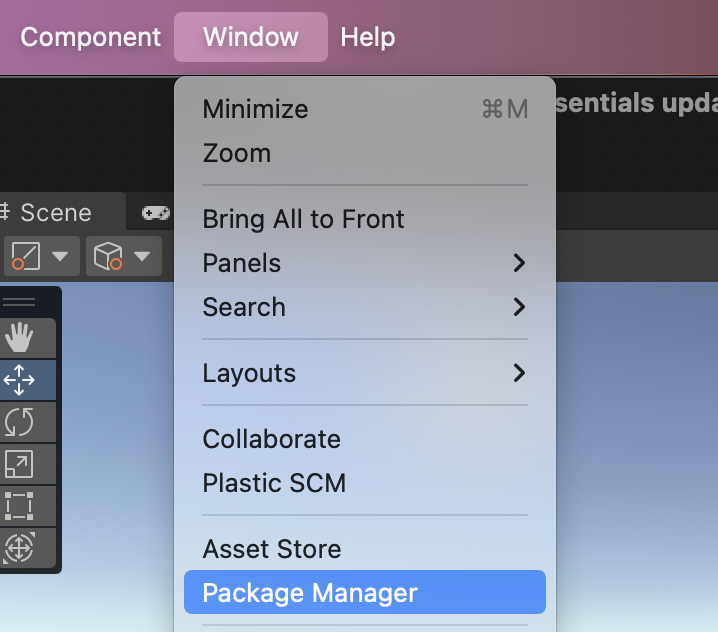Switch to the Scene tab
Viewport: 718px width, 632px height.
(x=55, y=212)
